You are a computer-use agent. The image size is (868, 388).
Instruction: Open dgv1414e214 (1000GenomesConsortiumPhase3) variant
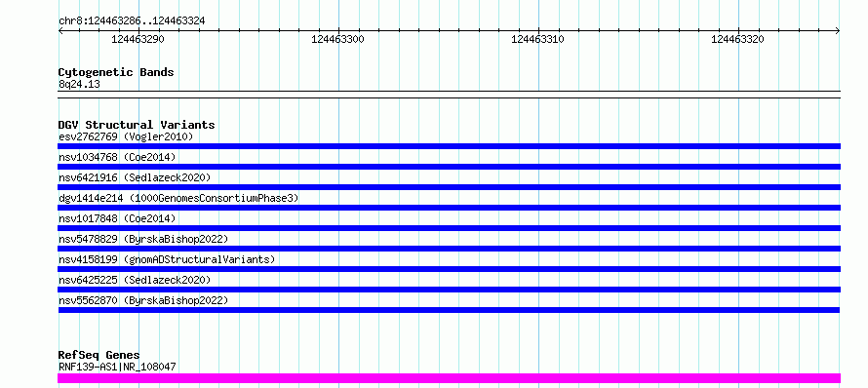[x=178, y=198]
